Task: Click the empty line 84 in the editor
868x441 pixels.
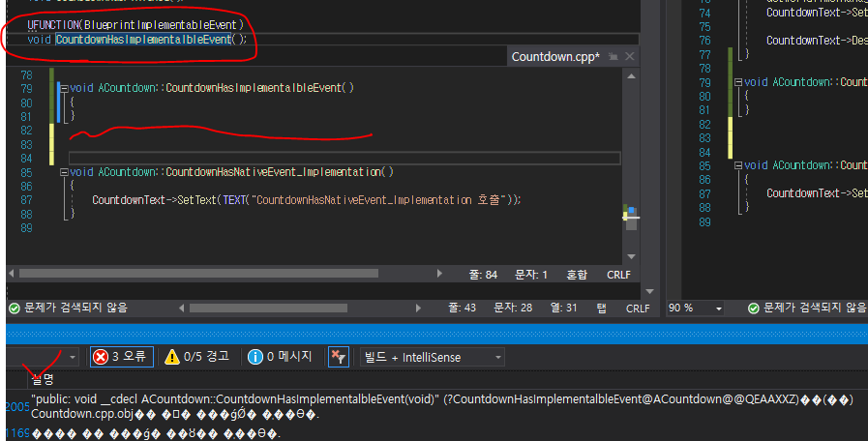Action: pos(344,159)
